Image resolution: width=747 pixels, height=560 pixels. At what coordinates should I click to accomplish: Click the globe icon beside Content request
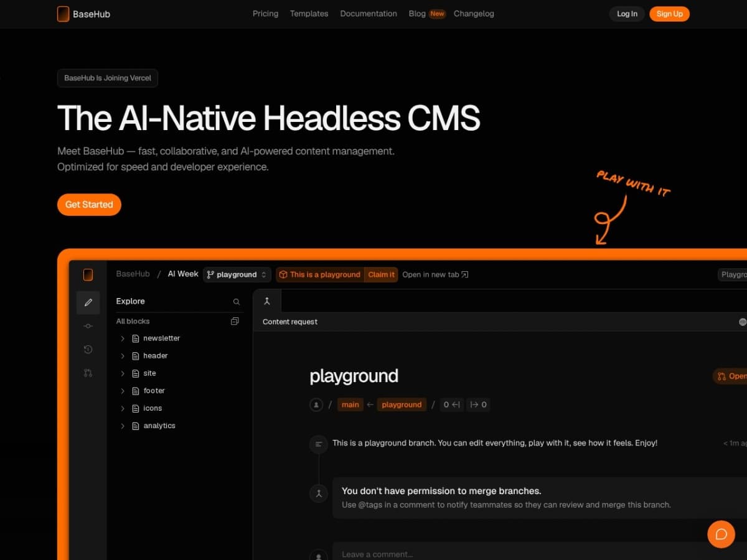click(x=743, y=322)
